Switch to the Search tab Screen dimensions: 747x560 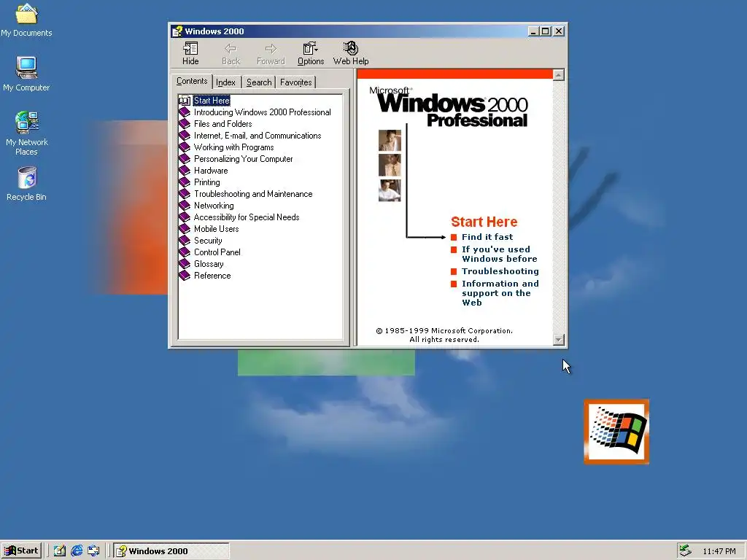coord(259,82)
